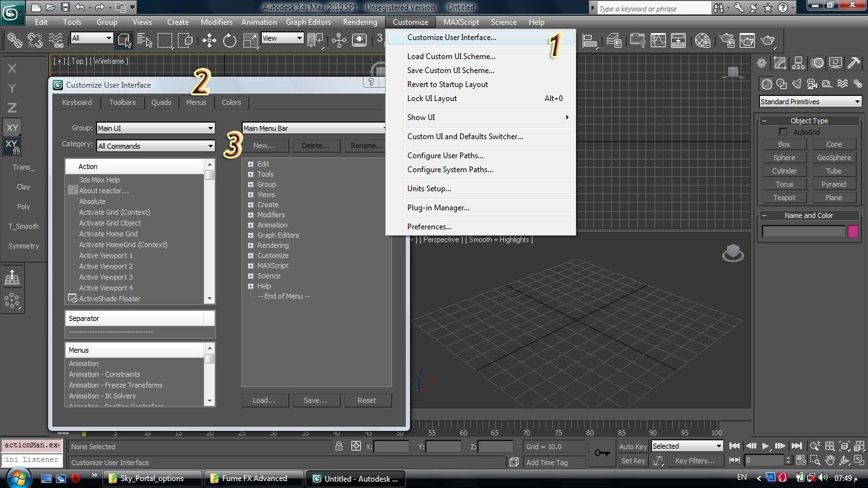
Task: Toggle Set Key animation mode
Action: click(632, 461)
